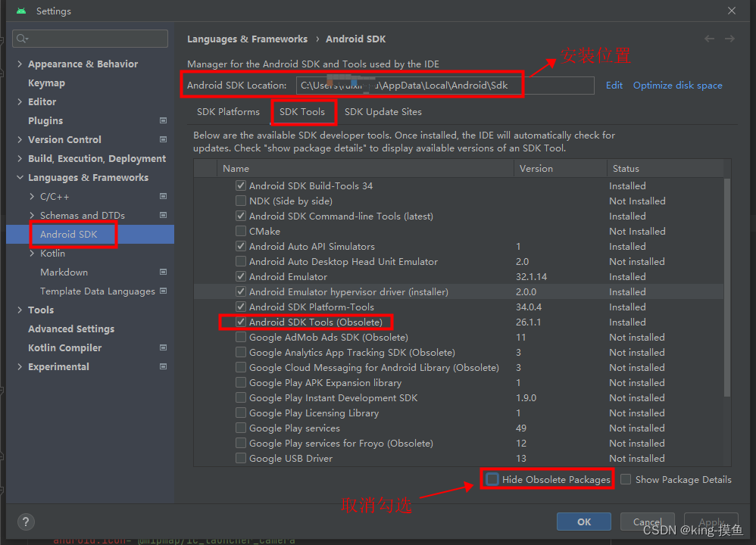Expand the Kotlin node
The image size is (756, 545).
[x=32, y=253]
